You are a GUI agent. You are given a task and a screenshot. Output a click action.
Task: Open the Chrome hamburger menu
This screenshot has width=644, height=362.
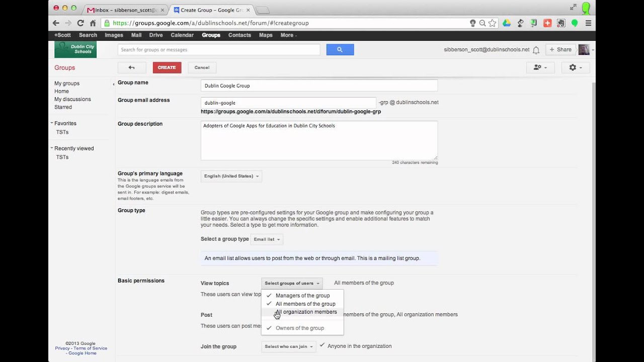tap(588, 23)
